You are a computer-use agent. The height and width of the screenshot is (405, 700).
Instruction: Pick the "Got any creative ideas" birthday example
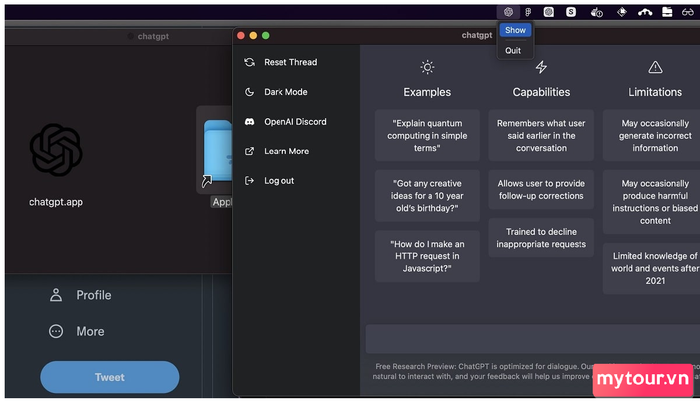click(427, 196)
